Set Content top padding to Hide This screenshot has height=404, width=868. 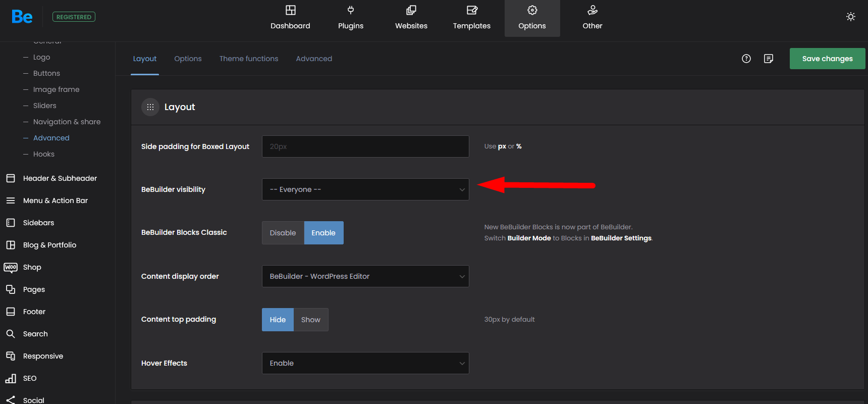pyautogui.click(x=278, y=320)
